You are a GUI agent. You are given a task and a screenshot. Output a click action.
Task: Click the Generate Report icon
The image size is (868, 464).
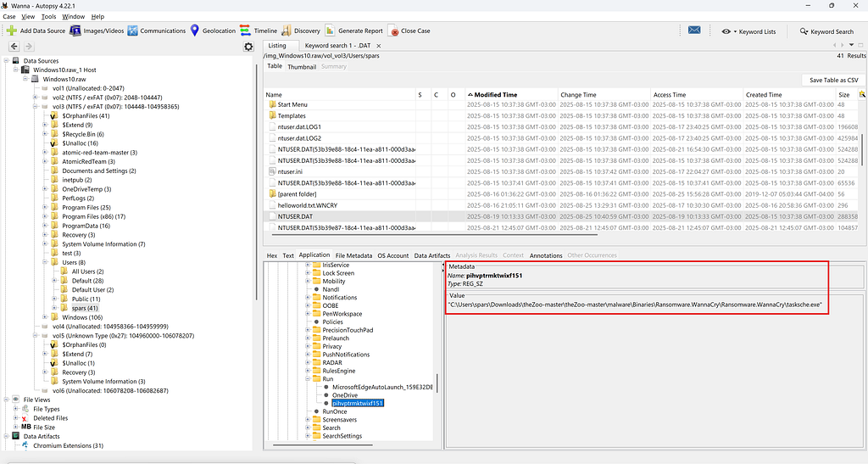[x=330, y=31]
